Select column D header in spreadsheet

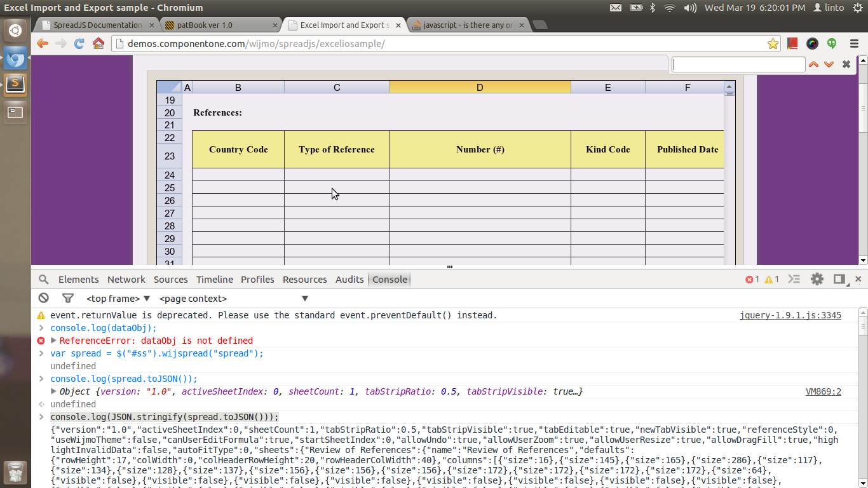tap(480, 88)
